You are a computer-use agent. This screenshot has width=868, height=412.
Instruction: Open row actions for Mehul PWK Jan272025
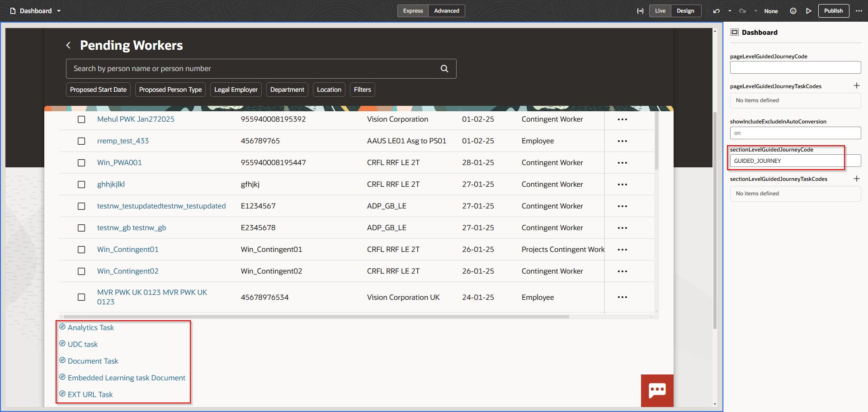click(x=623, y=119)
